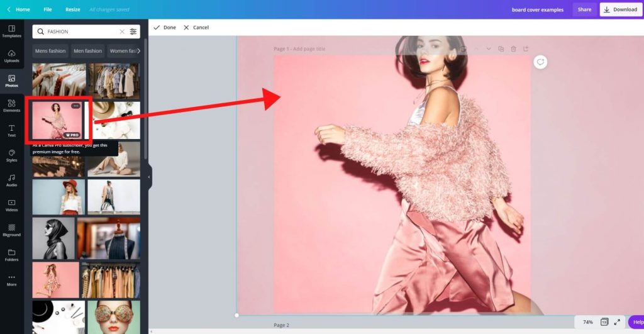644x334 pixels.
Task: Open the Templates panel in sidebar
Action: pos(11,31)
